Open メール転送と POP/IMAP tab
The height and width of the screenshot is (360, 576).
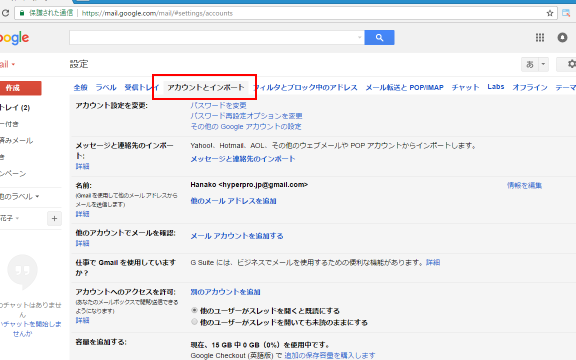tap(404, 87)
